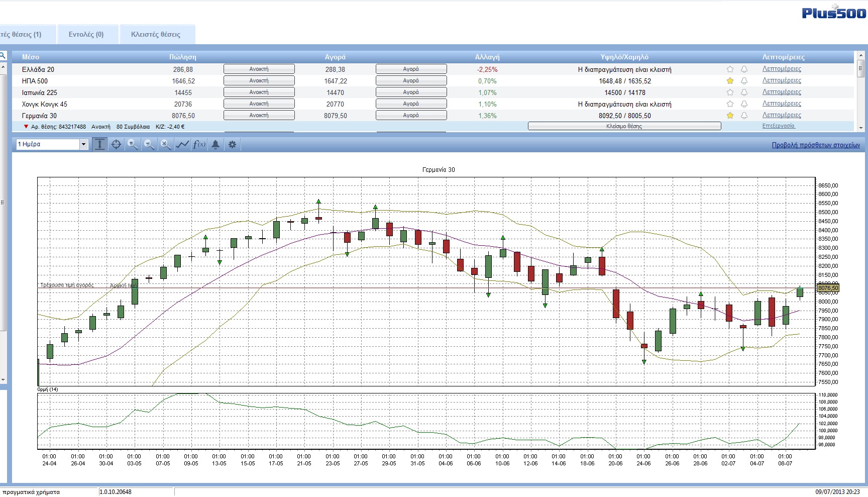The width and height of the screenshot is (868, 497).
Task: Activate the crosshair cursor tool
Action: [x=116, y=145]
